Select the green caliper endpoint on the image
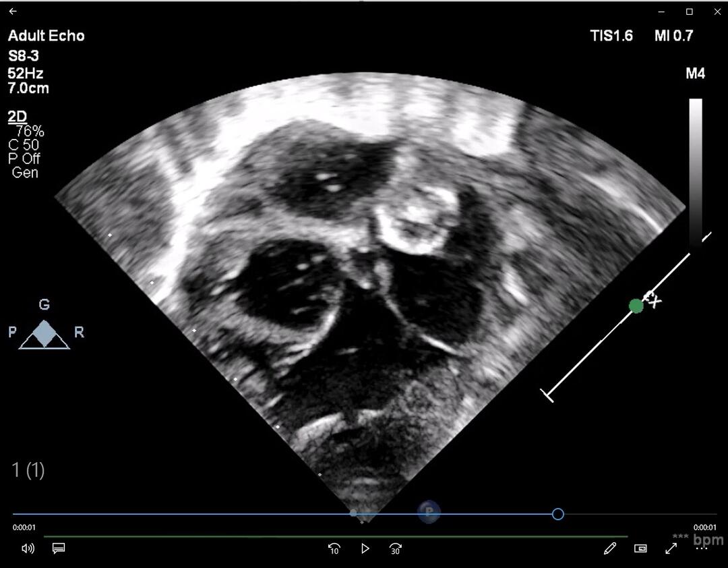The height and width of the screenshot is (568, 728). point(636,306)
